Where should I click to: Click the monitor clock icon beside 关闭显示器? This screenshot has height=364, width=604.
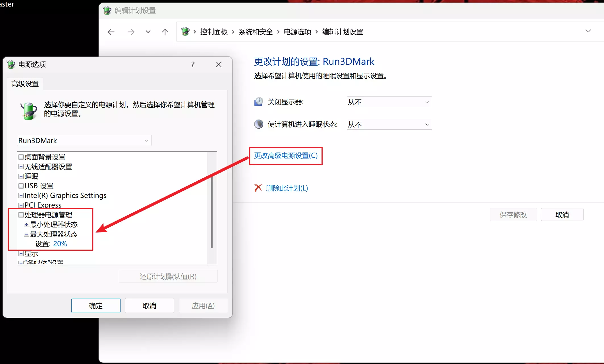coord(258,102)
